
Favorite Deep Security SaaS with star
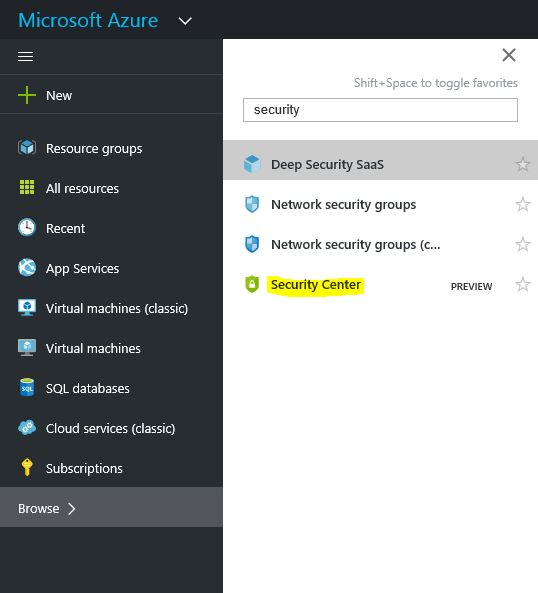pos(523,164)
